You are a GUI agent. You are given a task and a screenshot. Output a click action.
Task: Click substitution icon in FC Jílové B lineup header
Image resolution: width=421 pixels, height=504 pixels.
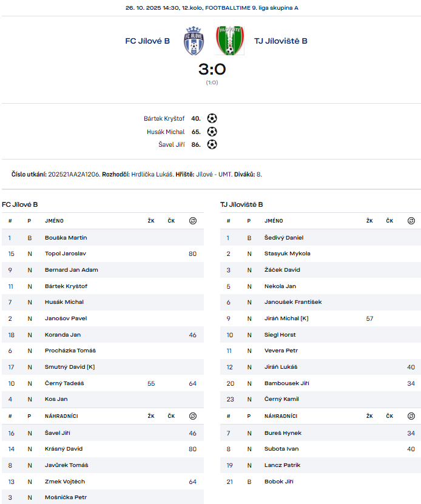(x=193, y=221)
